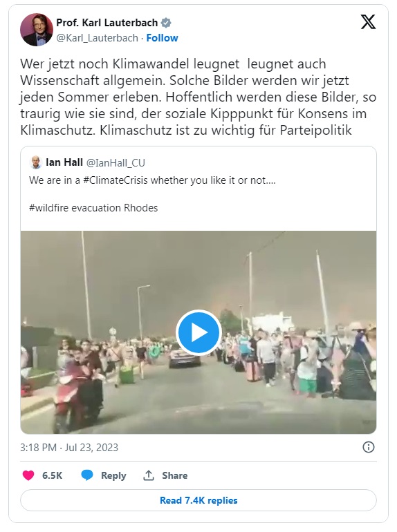Click the X logo icon
Viewport: 397px width, 532px height.
point(368,22)
